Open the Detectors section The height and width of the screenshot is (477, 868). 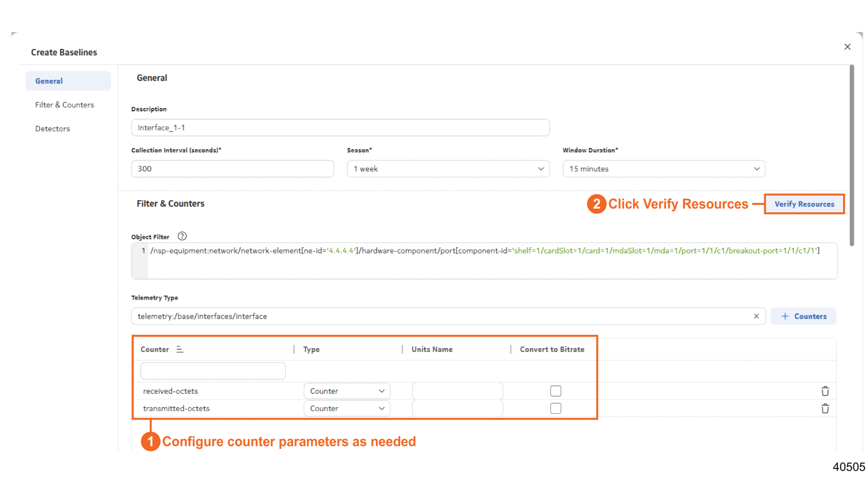(x=53, y=129)
